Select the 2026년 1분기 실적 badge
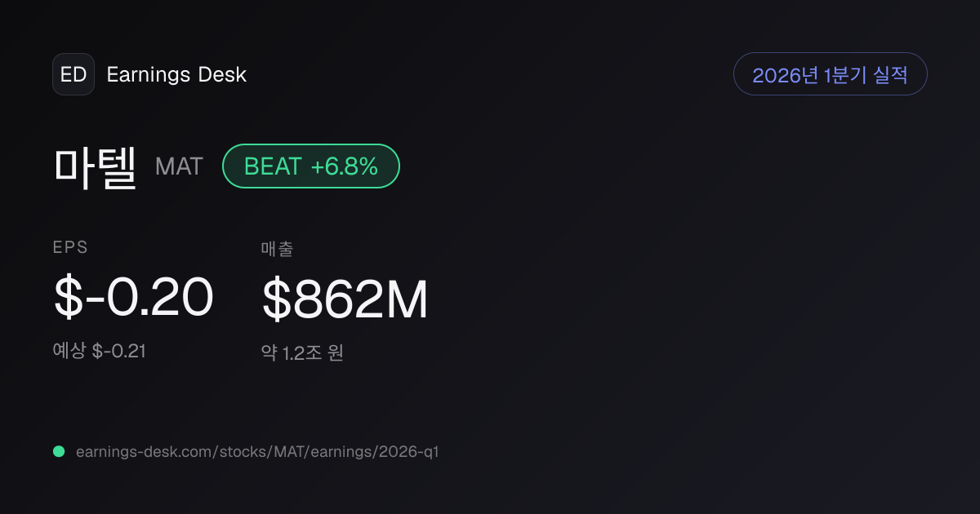This screenshot has height=514, width=980. pyautogui.click(x=830, y=74)
